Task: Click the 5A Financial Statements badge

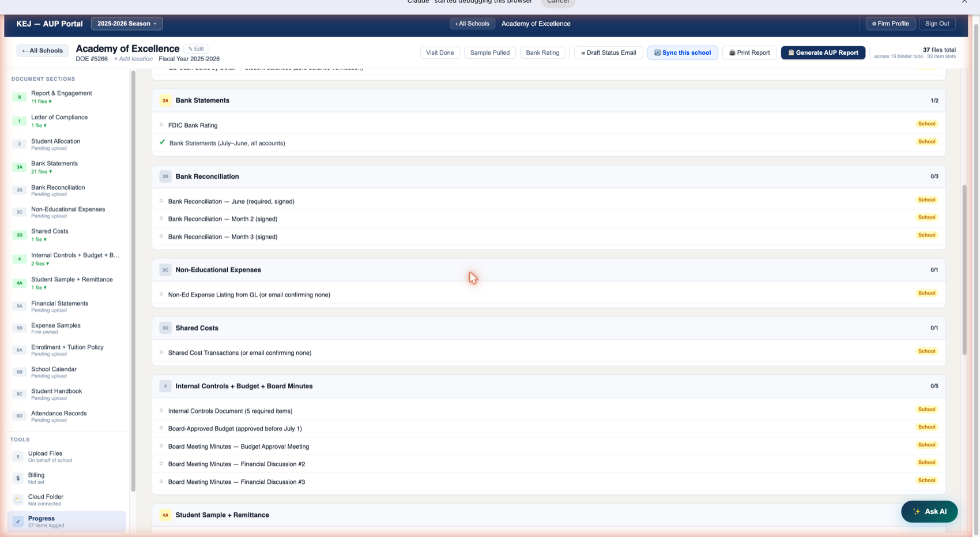Action: point(19,306)
